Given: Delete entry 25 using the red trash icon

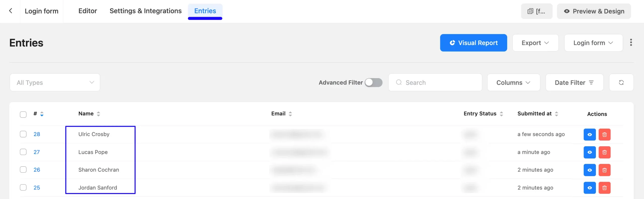Looking at the screenshot, I should click(605, 188).
